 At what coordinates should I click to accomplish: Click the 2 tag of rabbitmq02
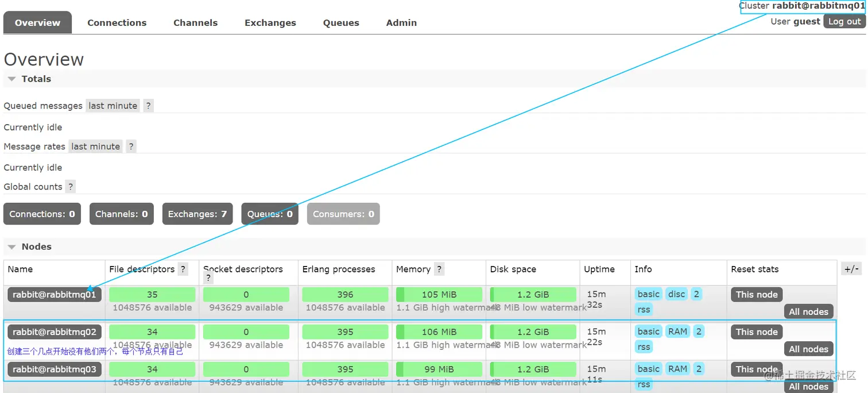(x=699, y=332)
